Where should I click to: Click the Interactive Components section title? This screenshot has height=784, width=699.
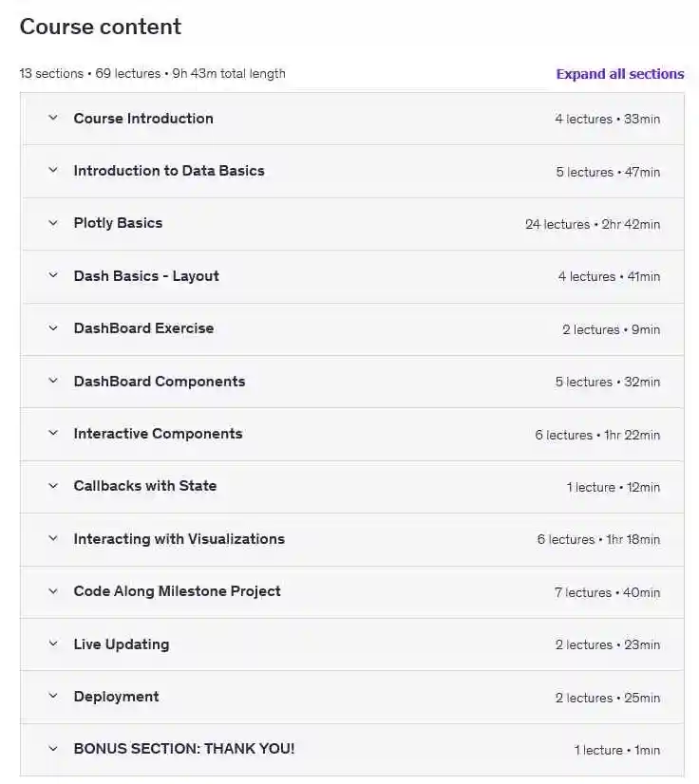pyautogui.click(x=158, y=434)
